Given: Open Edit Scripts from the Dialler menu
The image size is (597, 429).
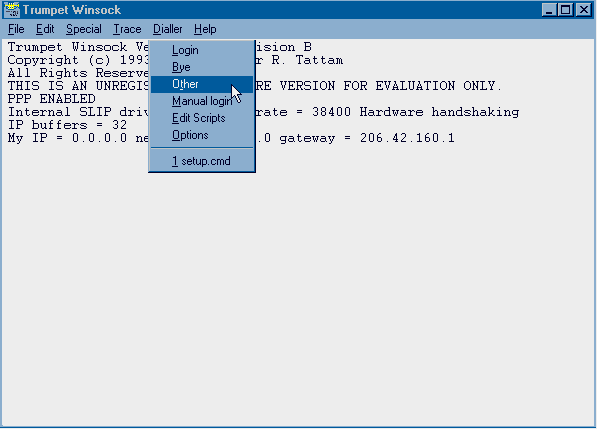Looking at the screenshot, I should [202, 118].
